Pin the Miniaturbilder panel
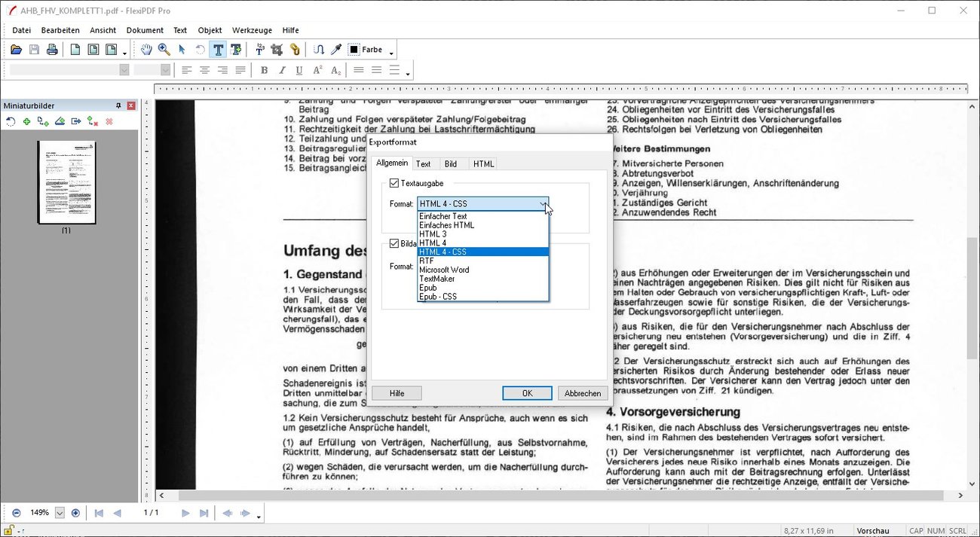The image size is (980, 537). 119,105
